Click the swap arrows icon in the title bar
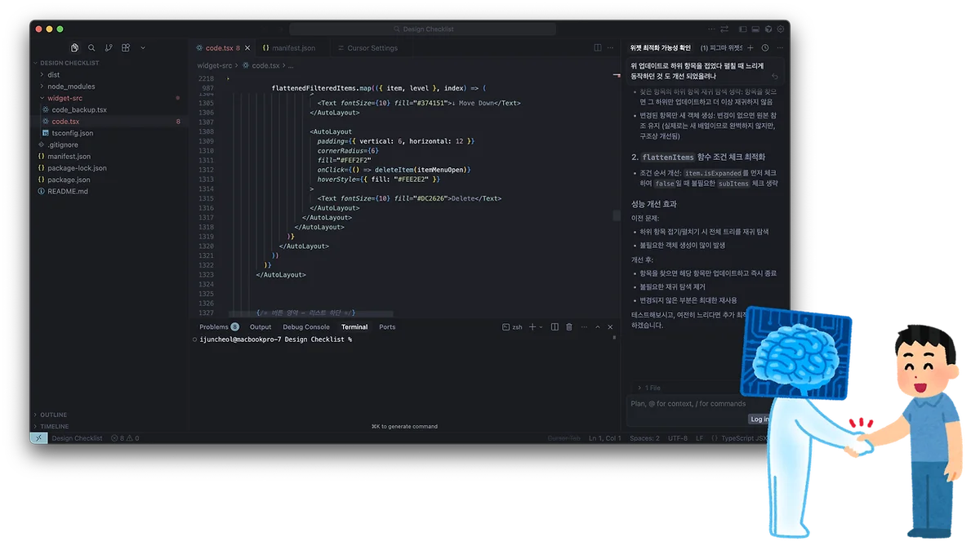 (724, 29)
